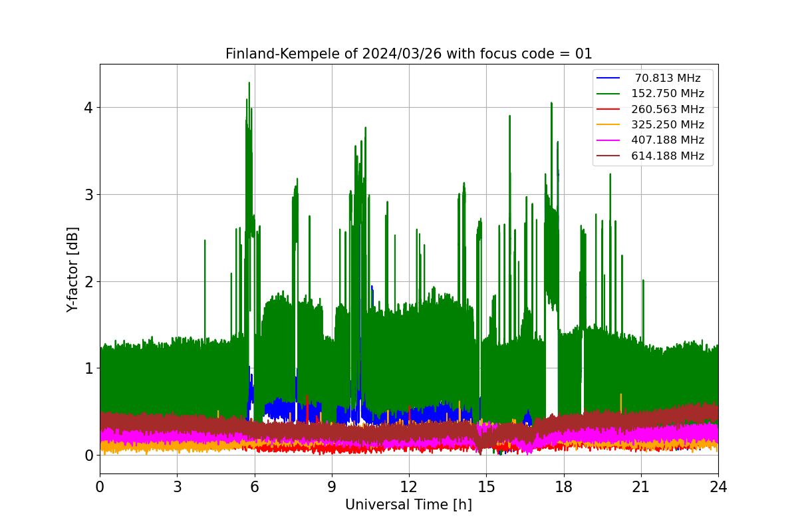This screenshot has width=798, height=532.
Task: Click x-axis tick label 21
Action: 641,487
